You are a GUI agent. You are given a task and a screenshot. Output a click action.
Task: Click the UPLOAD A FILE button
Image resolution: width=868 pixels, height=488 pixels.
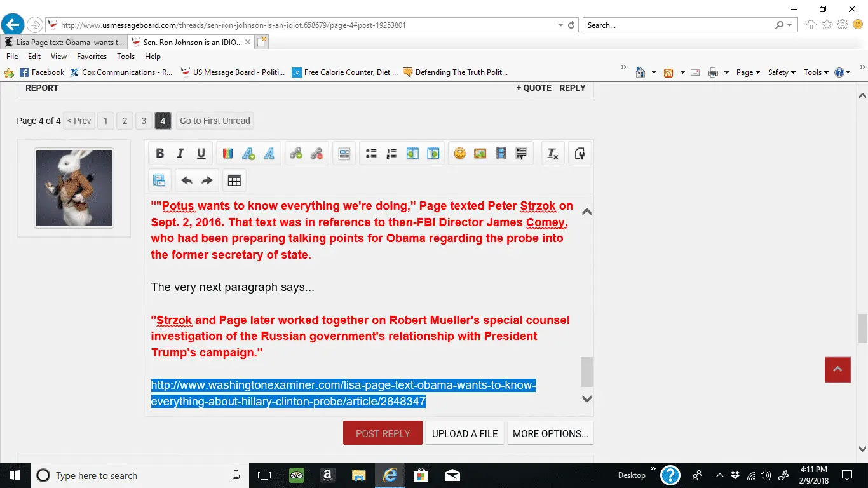pos(465,433)
